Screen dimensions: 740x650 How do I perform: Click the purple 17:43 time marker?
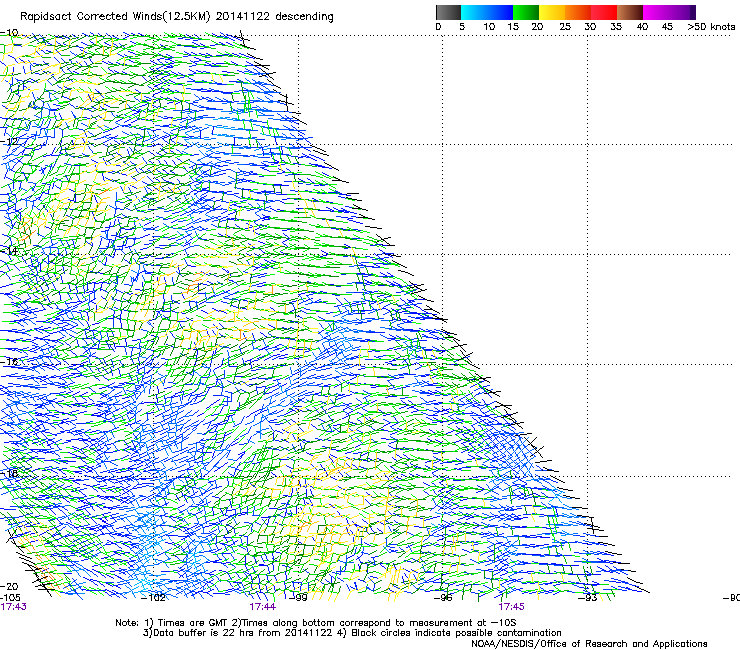click(13, 607)
